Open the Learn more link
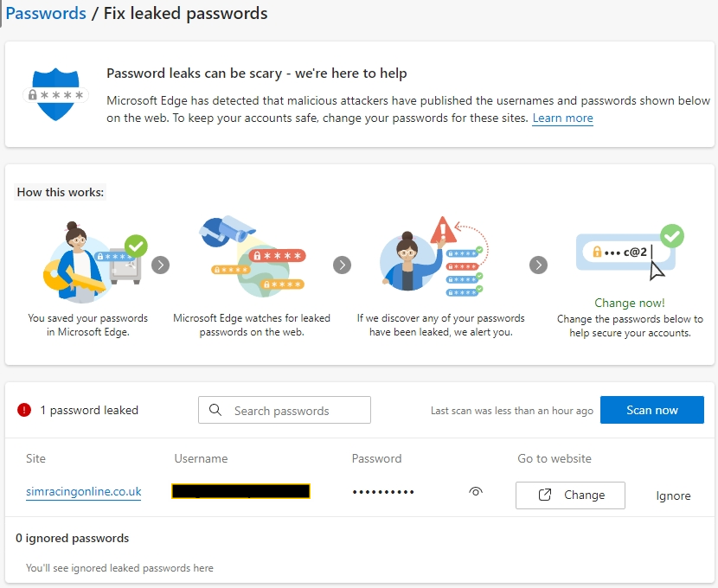Image resolution: width=718 pixels, height=588 pixels. (563, 118)
